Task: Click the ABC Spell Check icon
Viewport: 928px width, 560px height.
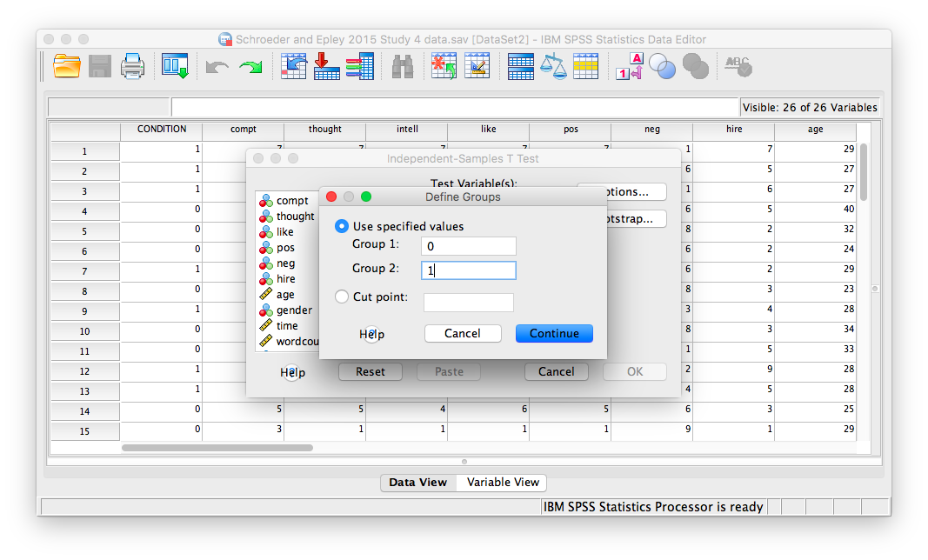Action: [738, 66]
